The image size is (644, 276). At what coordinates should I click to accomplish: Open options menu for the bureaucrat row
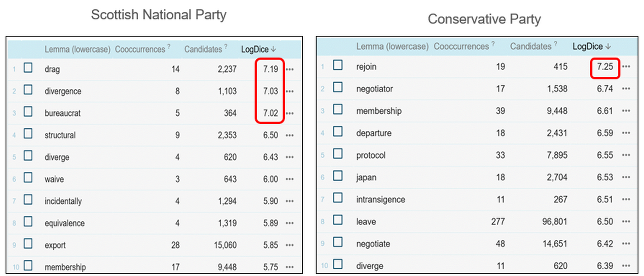point(290,113)
